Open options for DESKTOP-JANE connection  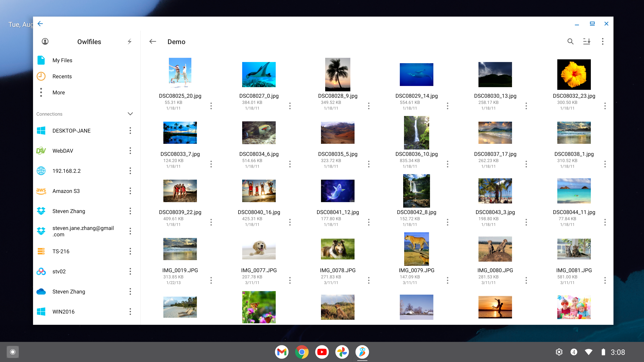[x=130, y=131]
